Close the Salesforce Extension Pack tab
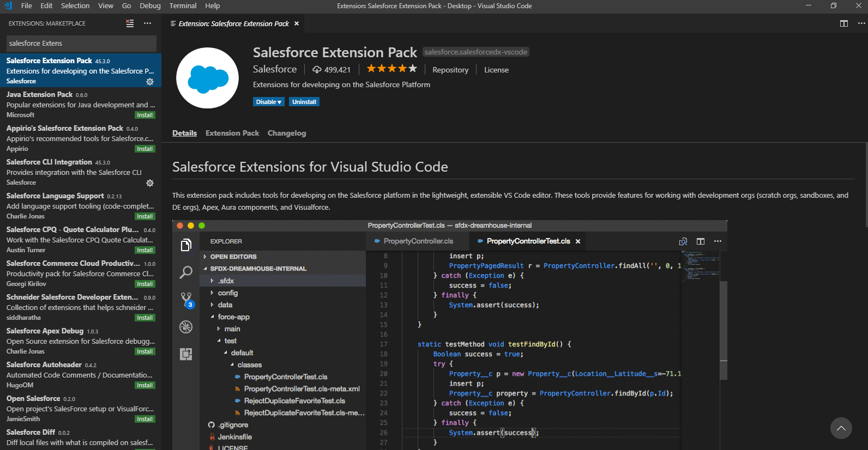Image resolution: width=868 pixels, height=450 pixels. (297, 23)
